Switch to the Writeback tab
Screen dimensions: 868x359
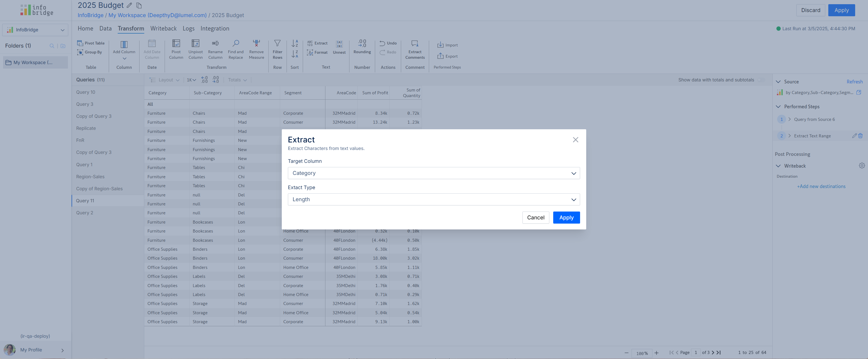163,29
